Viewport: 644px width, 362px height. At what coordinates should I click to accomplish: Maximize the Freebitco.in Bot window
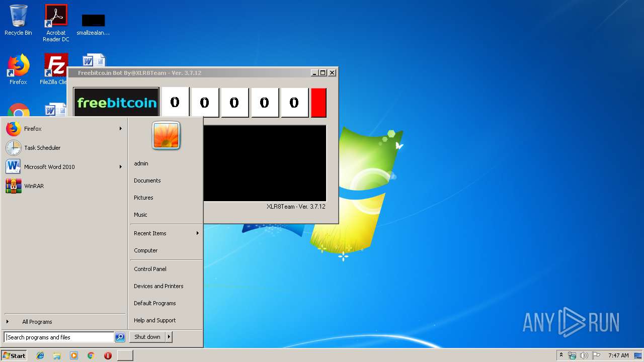coord(323,73)
